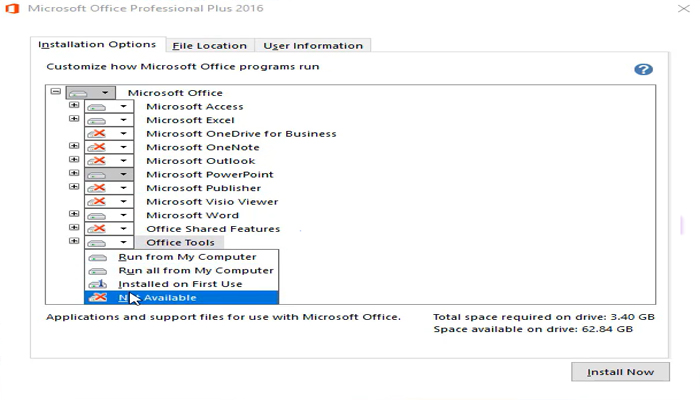Open the Microsoft PowerPoint install dropdown arrow
This screenshot has width=700, height=400.
click(x=123, y=174)
